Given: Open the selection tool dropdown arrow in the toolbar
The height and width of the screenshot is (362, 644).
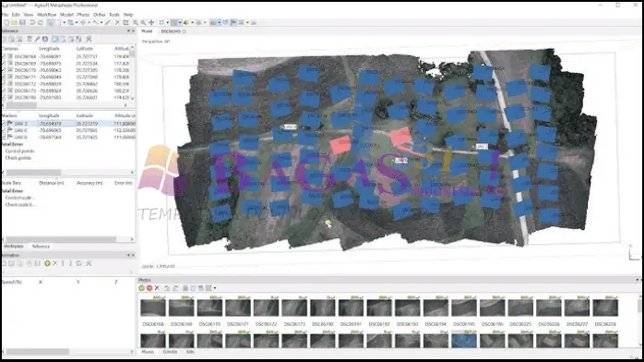Looking at the screenshot, I should (64, 22).
